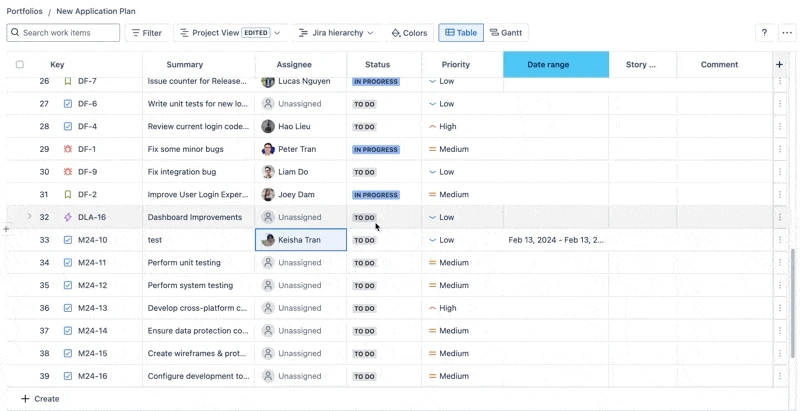Click the bug icon for DF-1

[x=68, y=149]
